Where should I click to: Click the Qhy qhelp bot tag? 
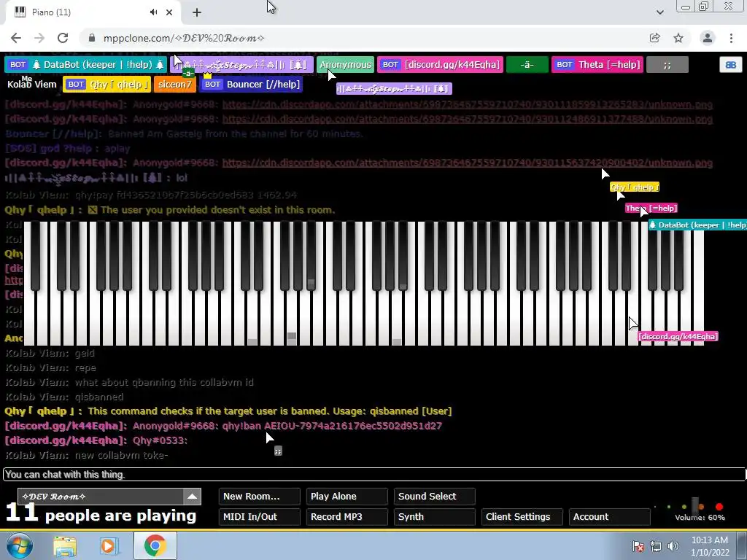pos(107,85)
